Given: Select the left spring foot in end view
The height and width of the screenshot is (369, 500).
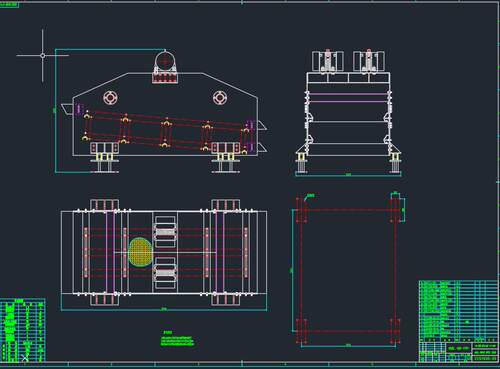Looking at the screenshot, I should point(301,163).
